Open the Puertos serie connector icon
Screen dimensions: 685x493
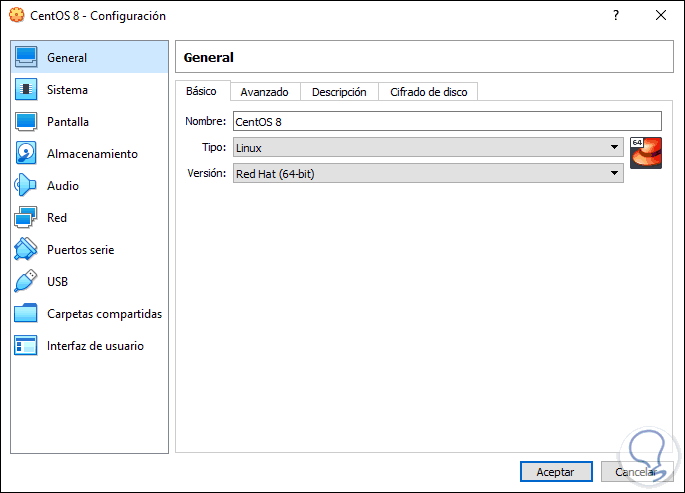click(x=25, y=249)
